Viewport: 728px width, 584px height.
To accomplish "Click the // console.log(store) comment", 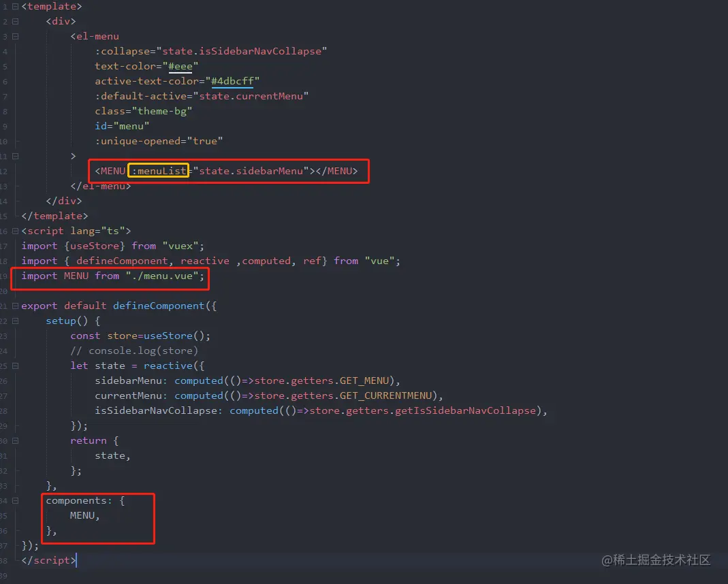I will [x=134, y=351].
